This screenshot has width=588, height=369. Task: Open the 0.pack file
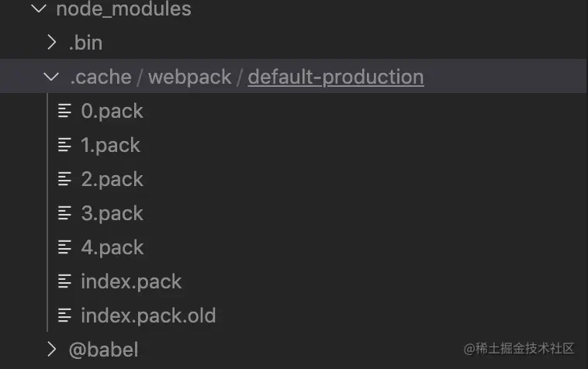(x=112, y=112)
